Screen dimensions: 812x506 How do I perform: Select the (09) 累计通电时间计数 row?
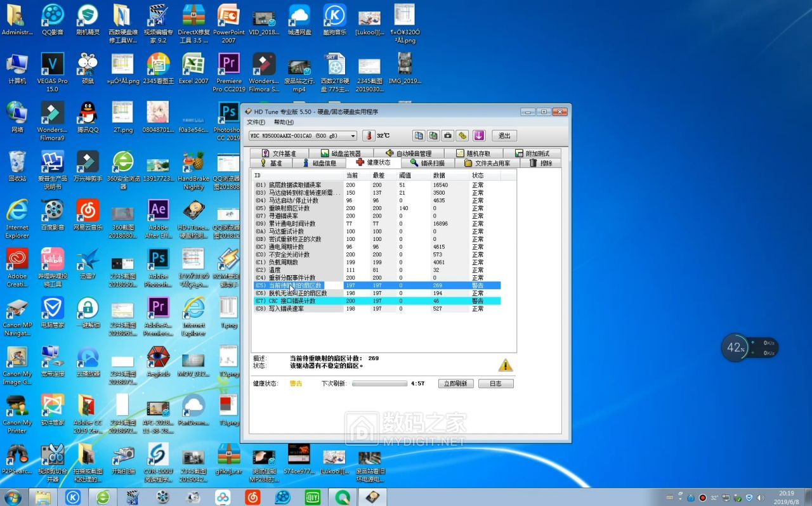377,224
